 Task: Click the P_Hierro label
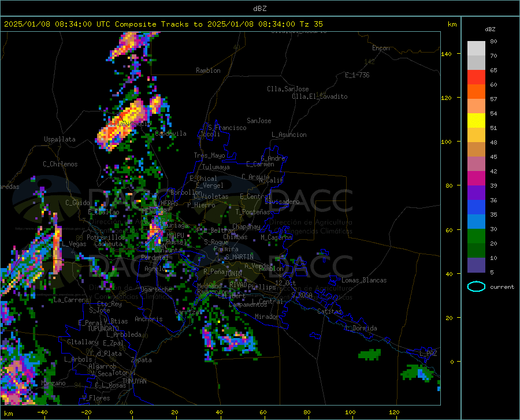pos(201,205)
